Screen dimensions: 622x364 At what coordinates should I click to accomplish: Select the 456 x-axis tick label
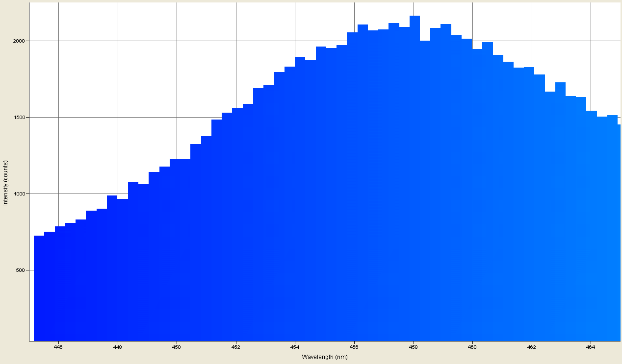click(354, 347)
